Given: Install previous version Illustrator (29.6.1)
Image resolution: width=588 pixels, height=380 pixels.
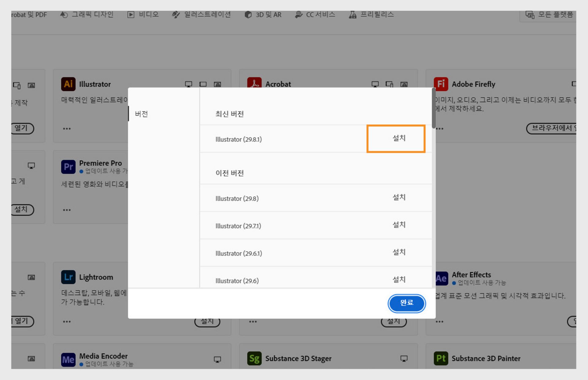Looking at the screenshot, I should [399, 252].
